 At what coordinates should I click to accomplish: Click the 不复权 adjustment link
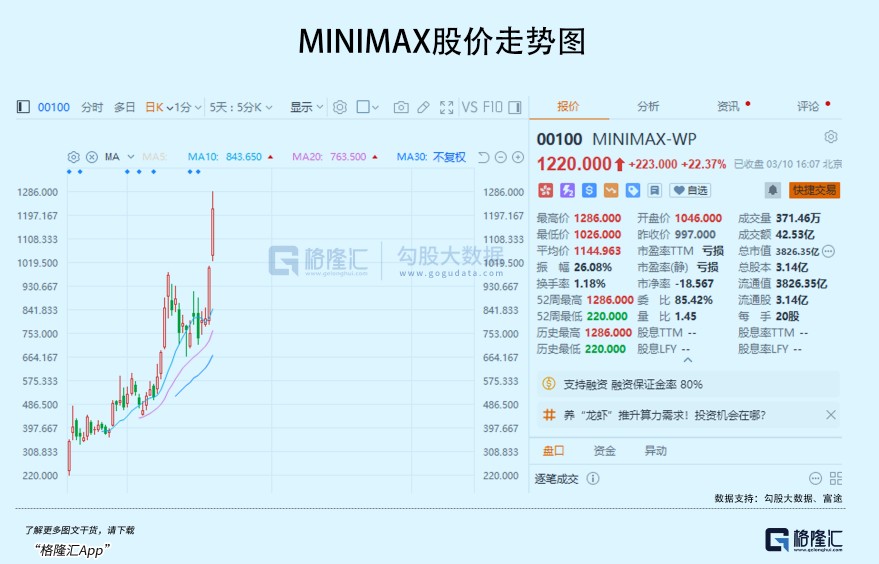click(449, 157)
